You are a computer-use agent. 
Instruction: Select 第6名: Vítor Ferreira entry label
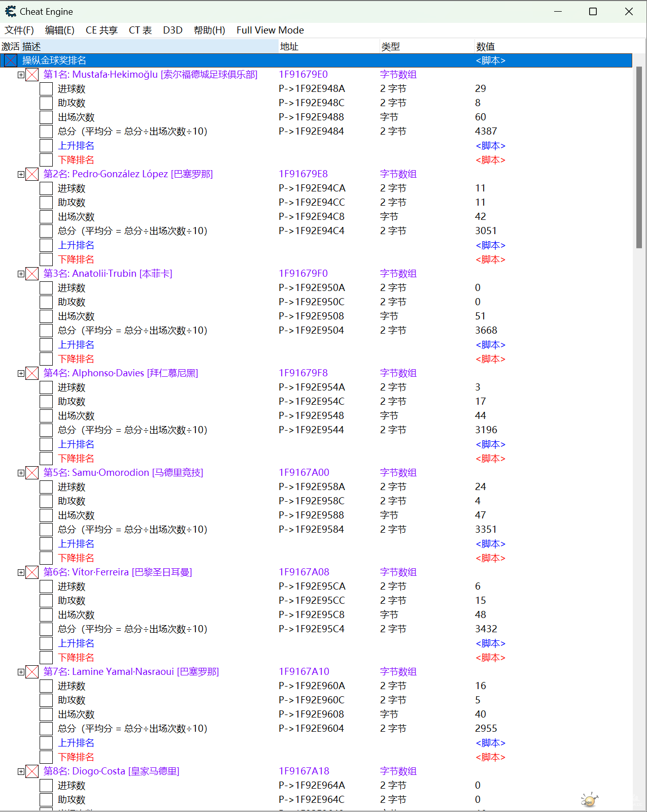(x=118, y=572)
